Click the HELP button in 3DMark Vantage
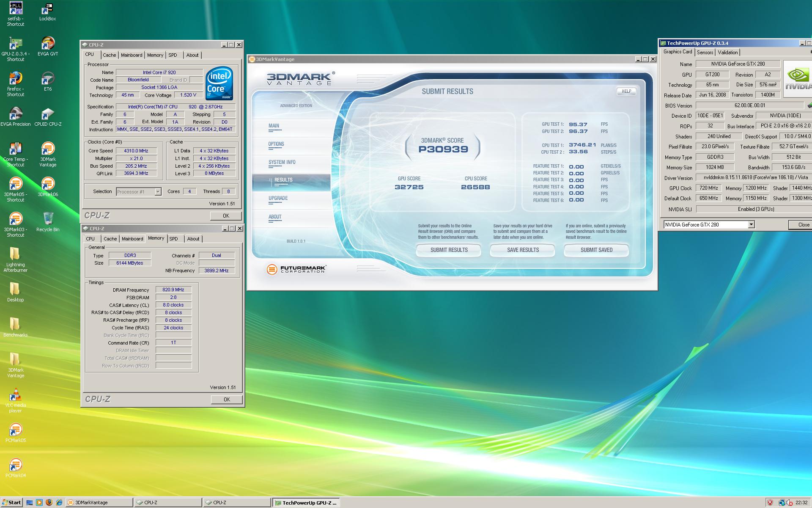 pyautogui.click(x=626, y=91)
